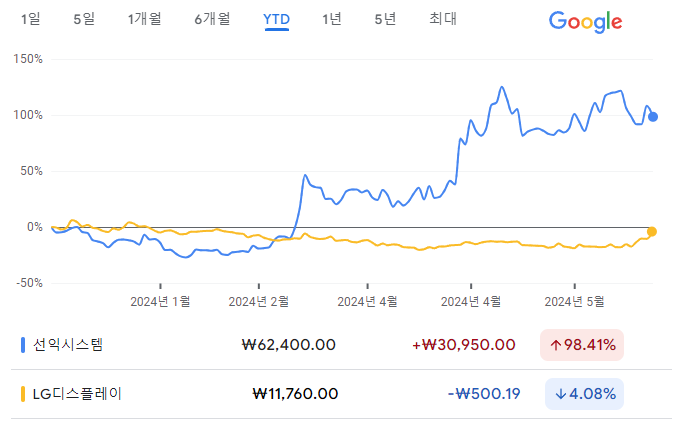Image resolution: width=680 pixels, height=425 pixels.
Task: Switch to the 1일 time range tab
Action: (x=31, y=19)
